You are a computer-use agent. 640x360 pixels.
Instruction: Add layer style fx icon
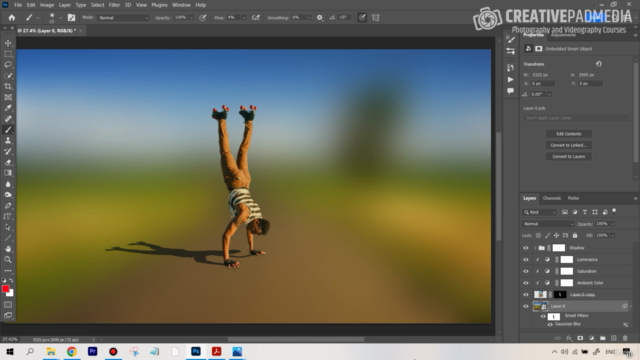tap(569, 338)
